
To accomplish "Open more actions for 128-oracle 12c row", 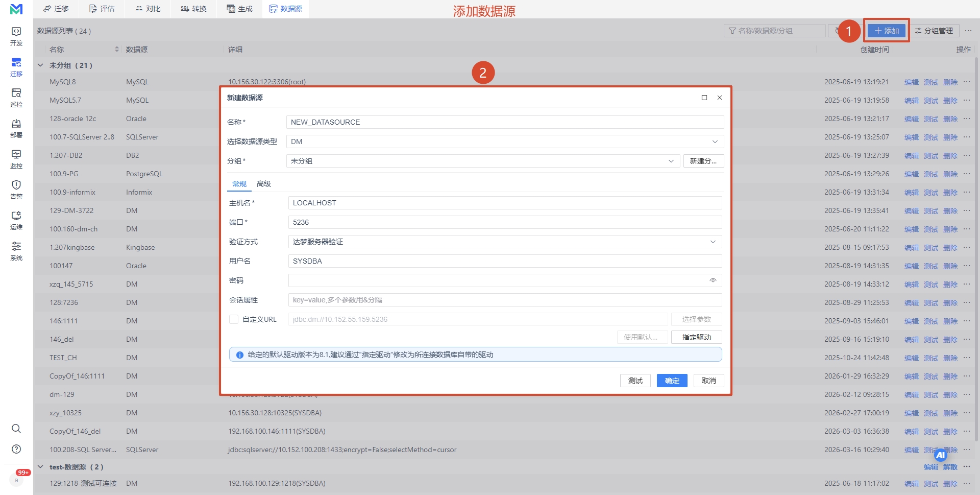I will coord(967,119).
